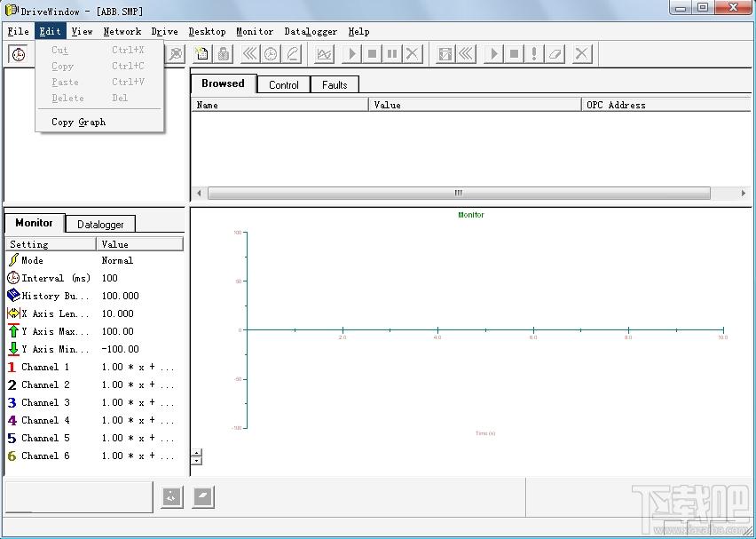Select the purple Channel 4 row
The image size is (756, 539).
pos(94,420)
